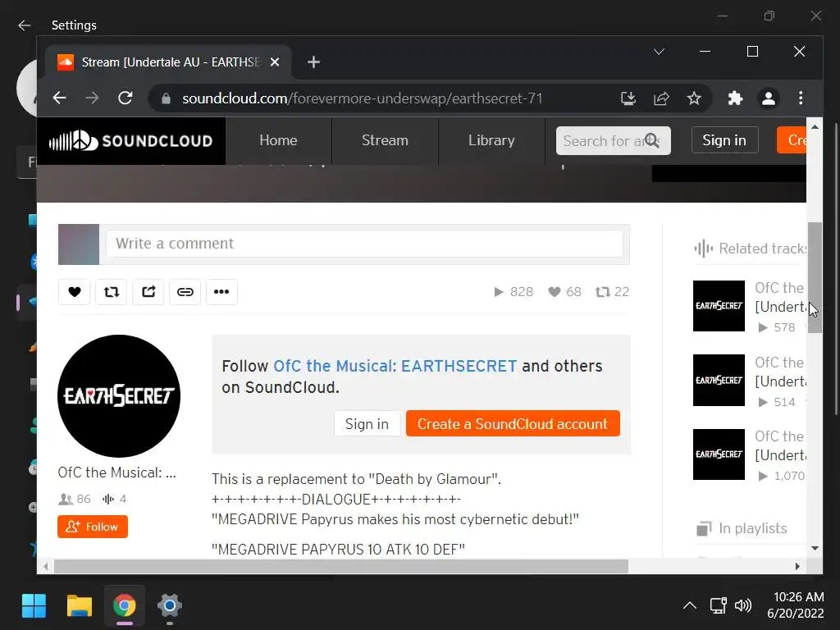Click the horizontal scrollbar thumb
Viewport: 840px width, 630px height.
(x=341, y=567)
